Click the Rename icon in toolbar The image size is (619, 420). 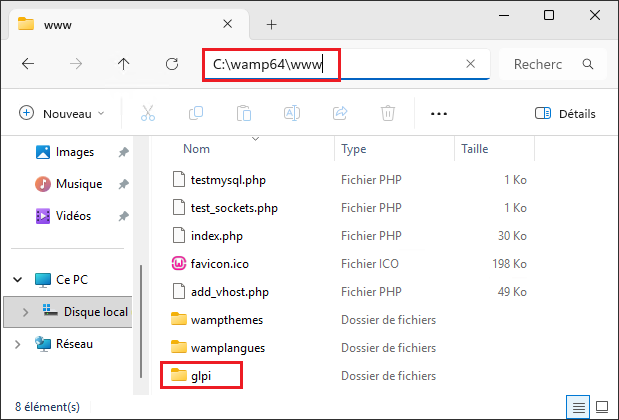coord(291,113)
